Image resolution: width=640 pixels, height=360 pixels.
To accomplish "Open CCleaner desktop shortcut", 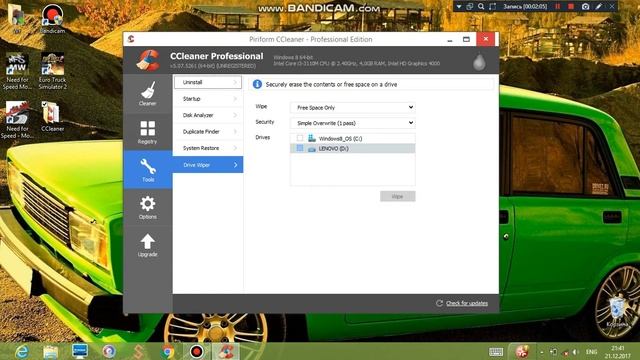I will tap(52, 116).
